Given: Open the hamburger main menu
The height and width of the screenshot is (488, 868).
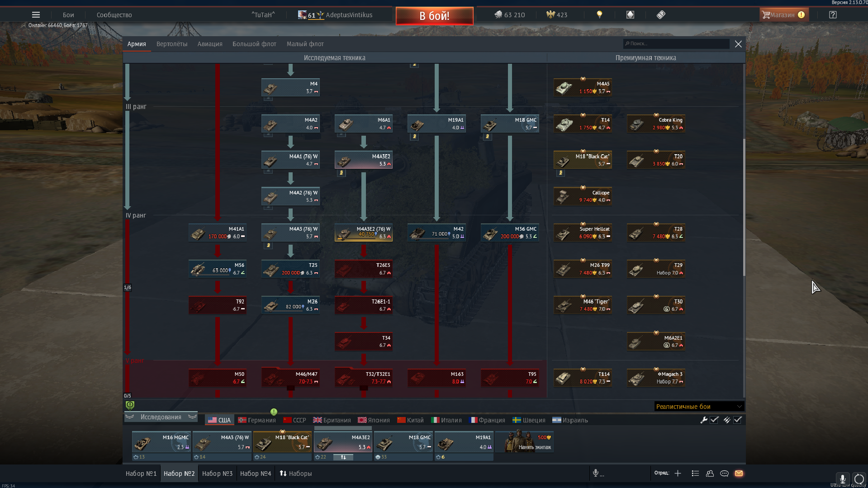Looking at the screenshot, I should tap(36, 15).
